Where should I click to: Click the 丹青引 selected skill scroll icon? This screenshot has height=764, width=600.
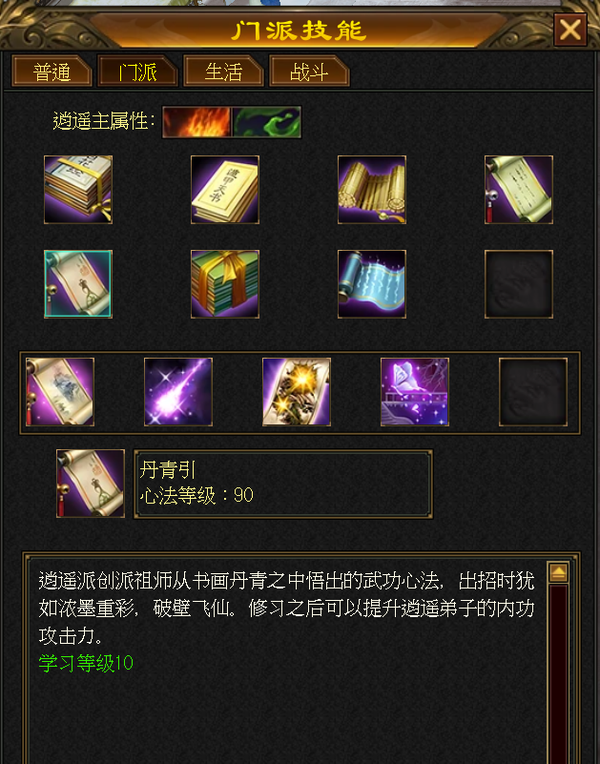90,483
